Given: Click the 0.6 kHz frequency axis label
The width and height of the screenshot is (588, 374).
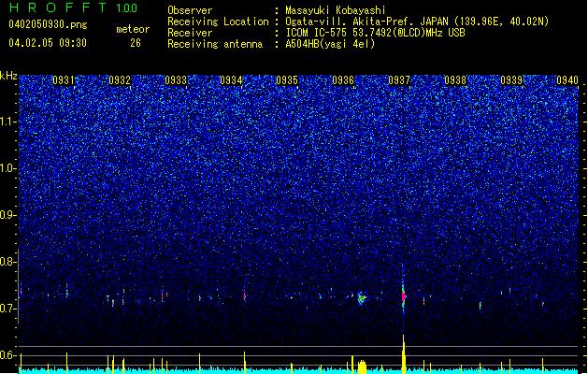Looking at the screenshot, I should tap(7, 355).
